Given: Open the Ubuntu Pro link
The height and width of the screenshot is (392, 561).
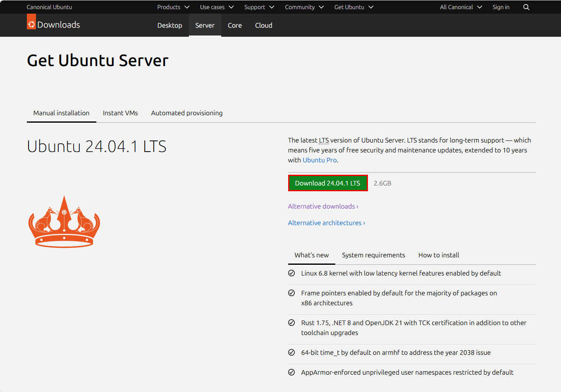Looking at the screenshot, I should (320, 160).
